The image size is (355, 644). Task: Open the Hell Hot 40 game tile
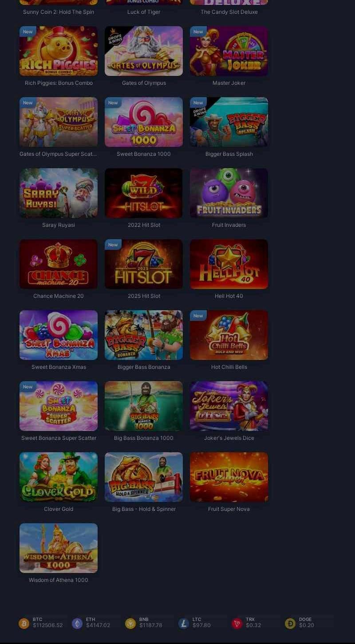(229, 264)
